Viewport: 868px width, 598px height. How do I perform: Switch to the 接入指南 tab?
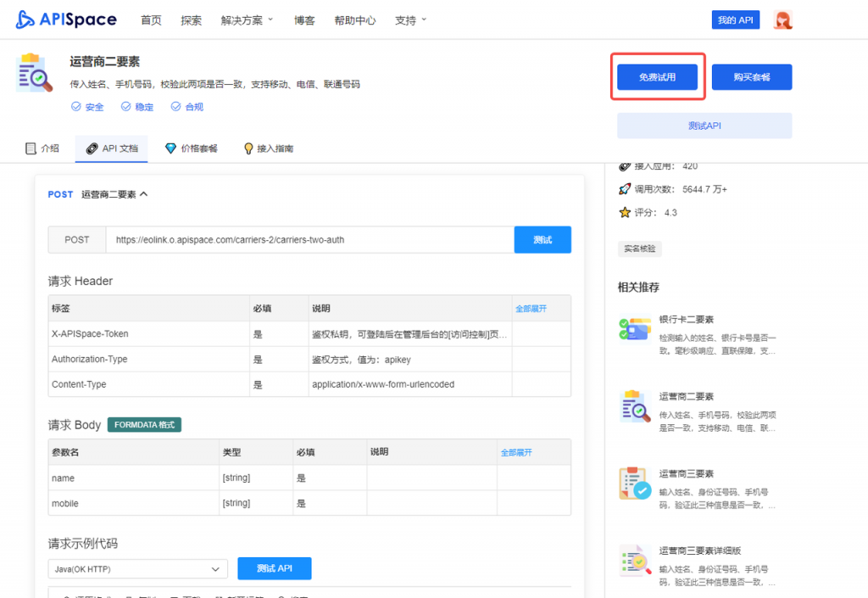(x=269, y=148)
